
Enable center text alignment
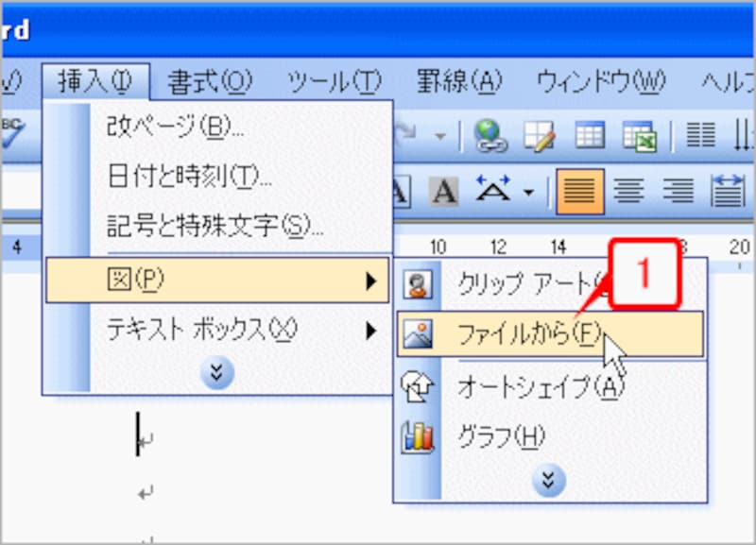(x=629, y=190)
